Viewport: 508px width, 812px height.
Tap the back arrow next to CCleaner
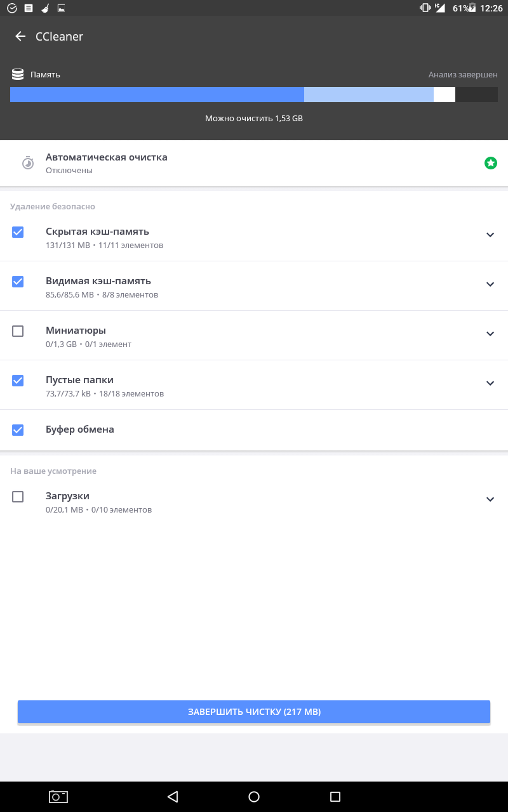(x=20, y=37)
